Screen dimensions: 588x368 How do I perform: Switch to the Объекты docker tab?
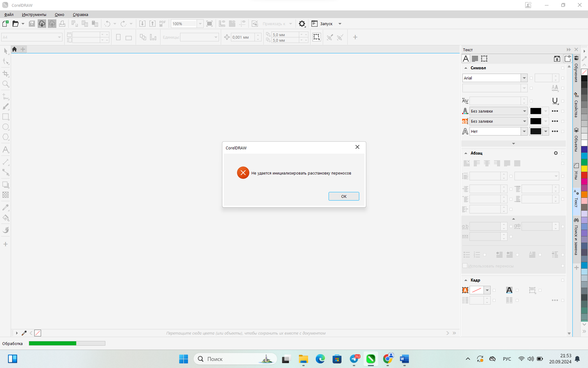point(576,140)
